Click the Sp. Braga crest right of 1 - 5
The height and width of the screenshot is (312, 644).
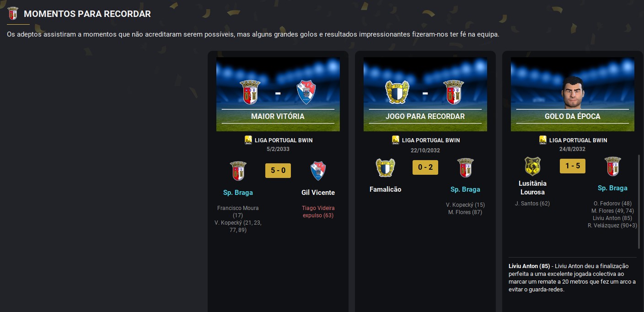tap(612, 167)
